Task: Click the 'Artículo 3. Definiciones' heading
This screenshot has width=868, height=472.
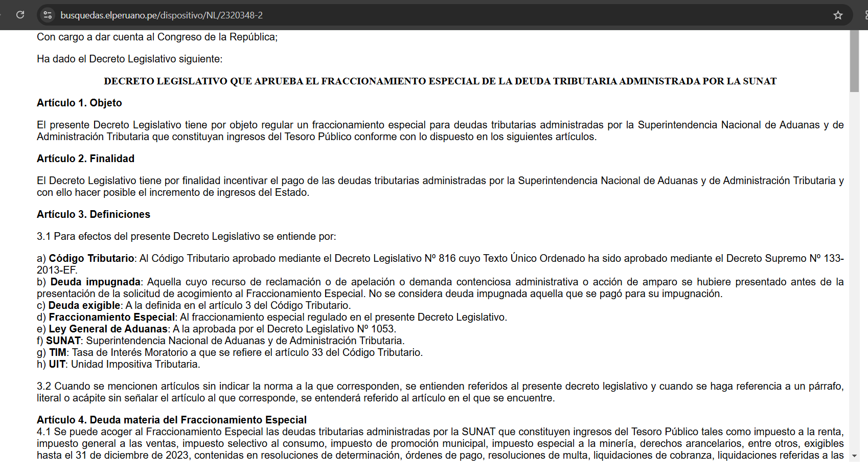Action: click(94, 214)
